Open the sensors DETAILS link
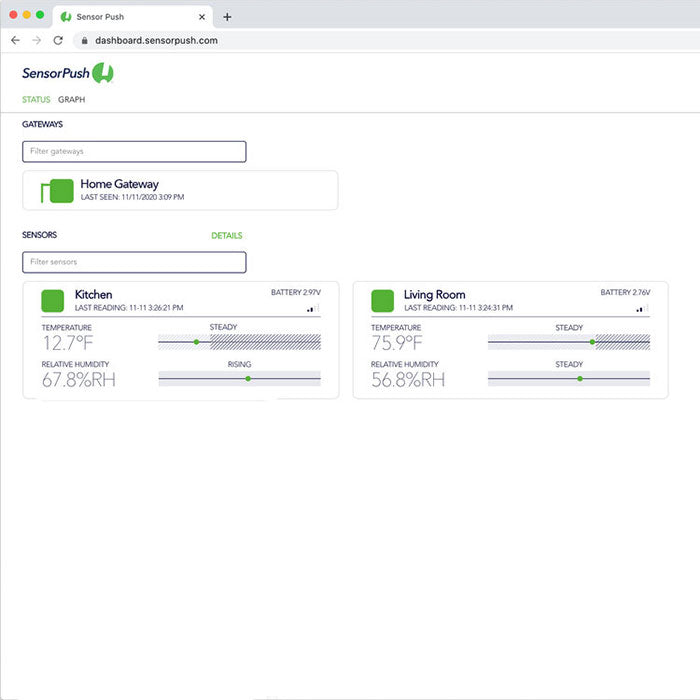700x700 pixels. pos(226,236)
